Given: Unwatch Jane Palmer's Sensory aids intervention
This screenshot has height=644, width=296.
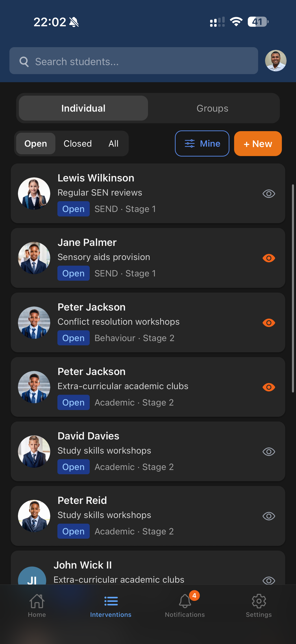Looking at the screenshot, I should (269, 258).
